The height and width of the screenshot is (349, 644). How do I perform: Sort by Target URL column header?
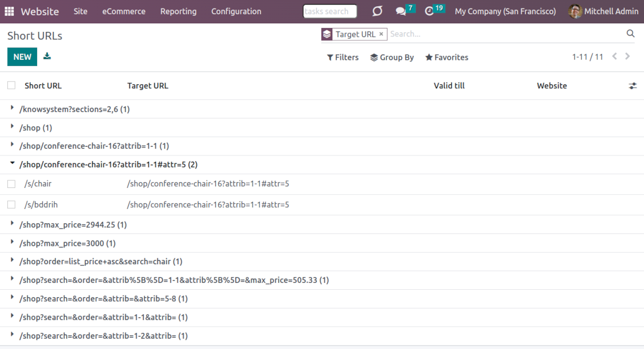coord(148,86)
